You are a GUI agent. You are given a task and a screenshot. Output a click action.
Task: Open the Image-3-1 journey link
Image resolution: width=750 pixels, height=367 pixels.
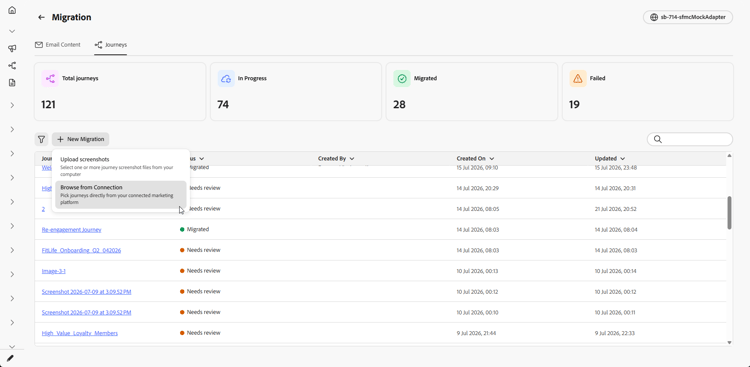click(x=54, y=271)
